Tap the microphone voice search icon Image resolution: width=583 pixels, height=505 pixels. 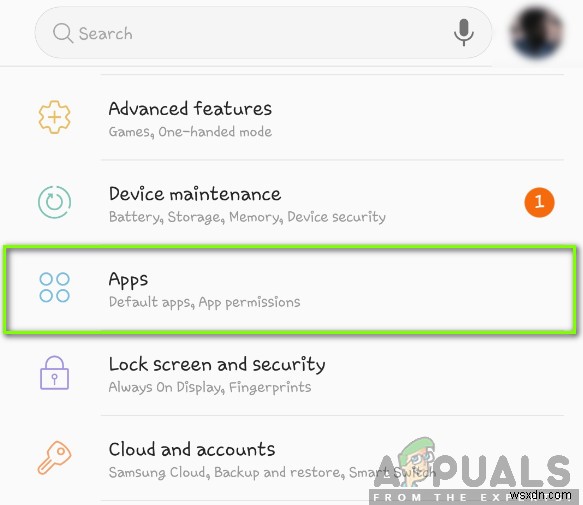pos(463,33)
